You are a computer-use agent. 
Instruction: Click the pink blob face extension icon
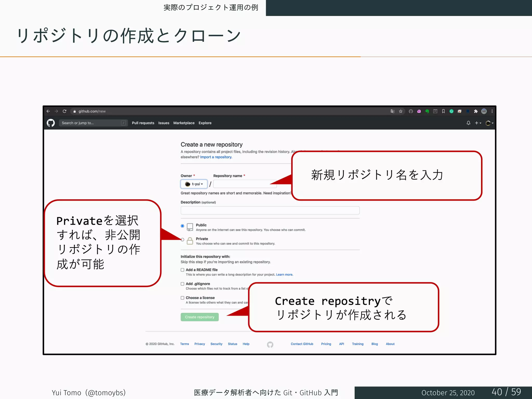coord(419,111)
